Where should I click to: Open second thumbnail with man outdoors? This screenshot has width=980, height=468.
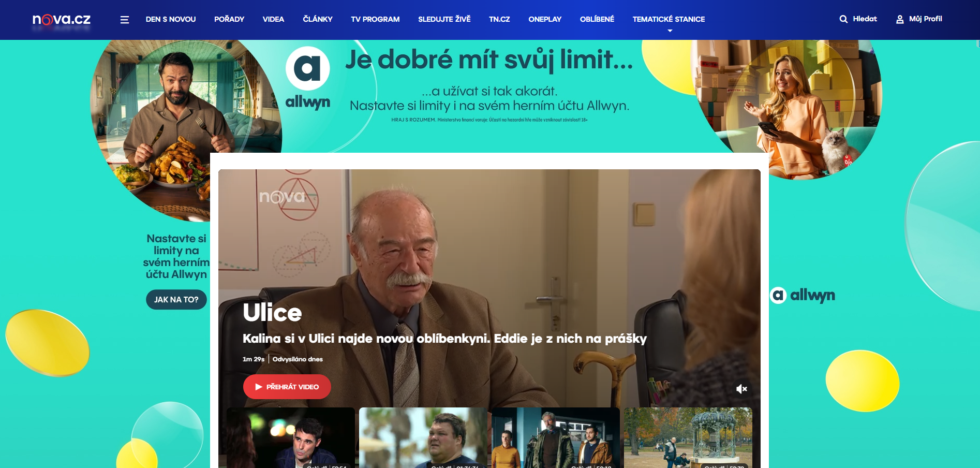pos(423,437)
